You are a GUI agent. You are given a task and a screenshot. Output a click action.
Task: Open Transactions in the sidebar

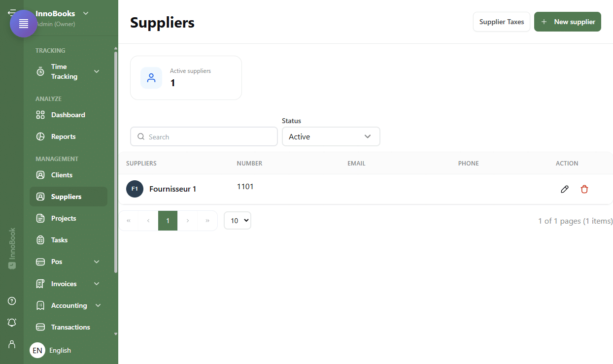click(x=68, y=327)
